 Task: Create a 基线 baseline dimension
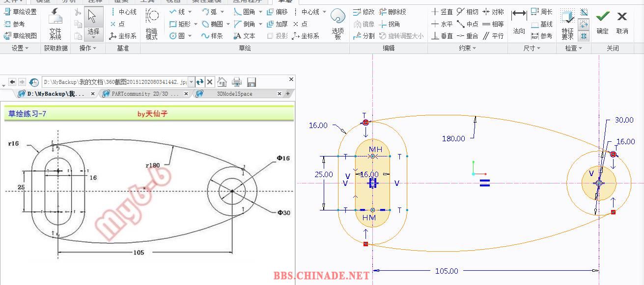[x=542, y=24]
